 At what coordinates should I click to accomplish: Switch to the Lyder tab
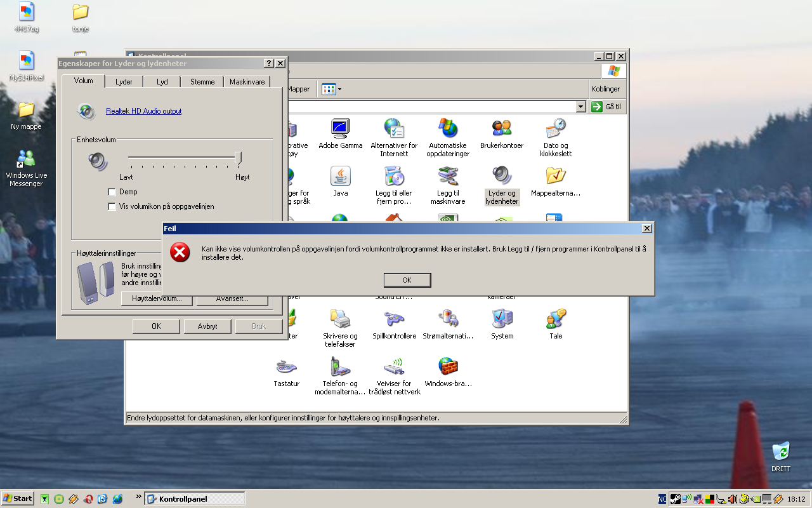[x=124, y=82]
